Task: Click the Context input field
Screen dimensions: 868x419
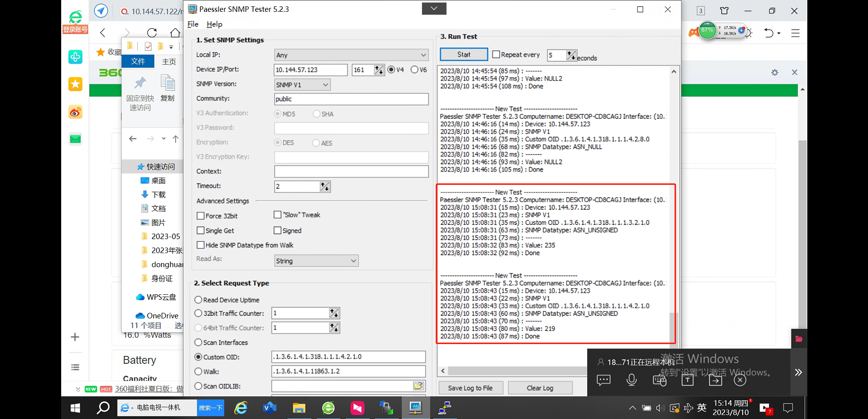Action: 351,172
